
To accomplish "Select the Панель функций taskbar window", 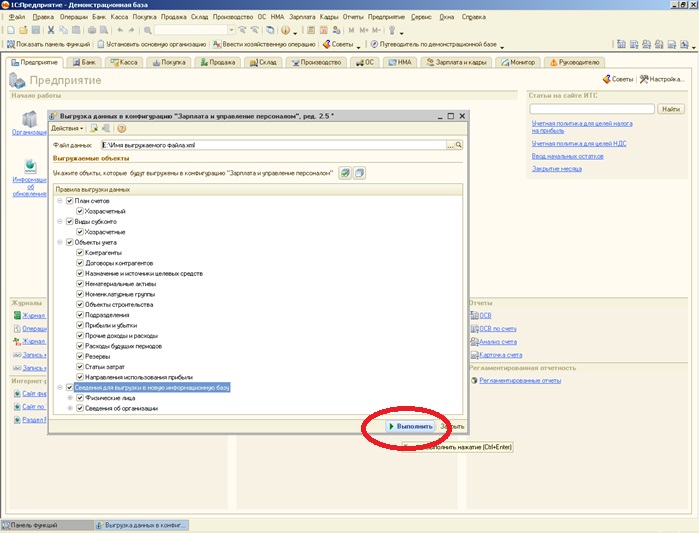I will (47, 525).
